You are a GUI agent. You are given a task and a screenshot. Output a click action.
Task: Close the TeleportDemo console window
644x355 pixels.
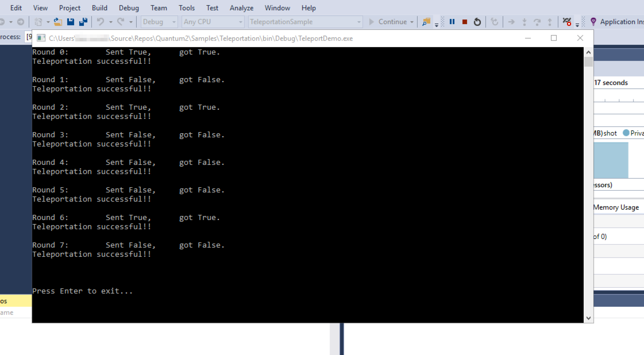(x=580, y=38)
